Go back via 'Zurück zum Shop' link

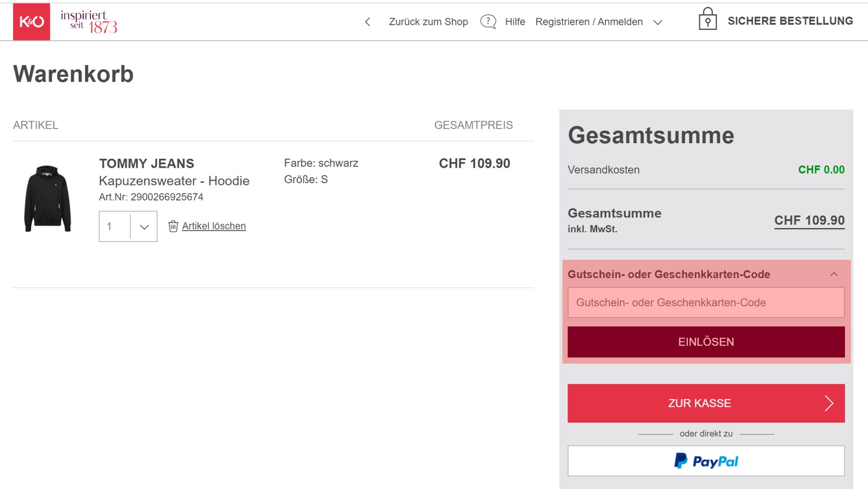(428, 22)
